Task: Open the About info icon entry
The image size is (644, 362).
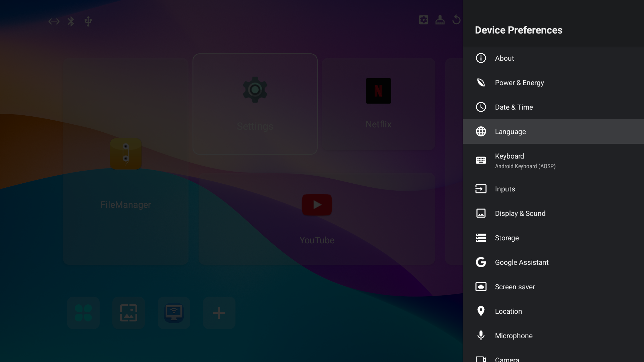Action: pos(481,58)
